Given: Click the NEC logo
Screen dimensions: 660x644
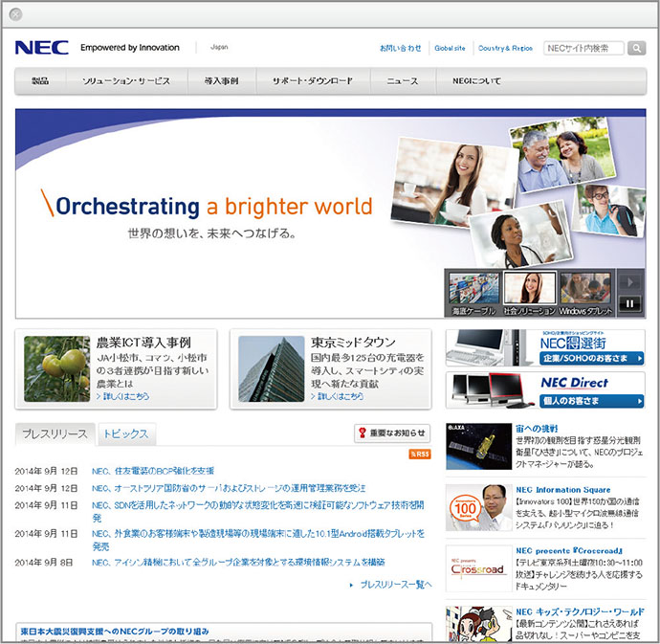Looking at the screenshot, I should [42, 48].
